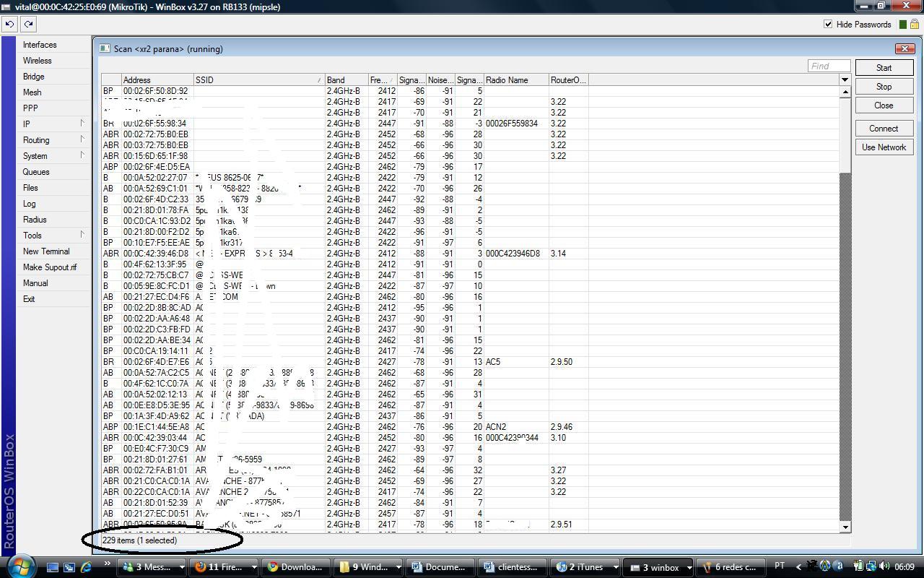
Task: Close the Scan window with red X
Action: 905,48
